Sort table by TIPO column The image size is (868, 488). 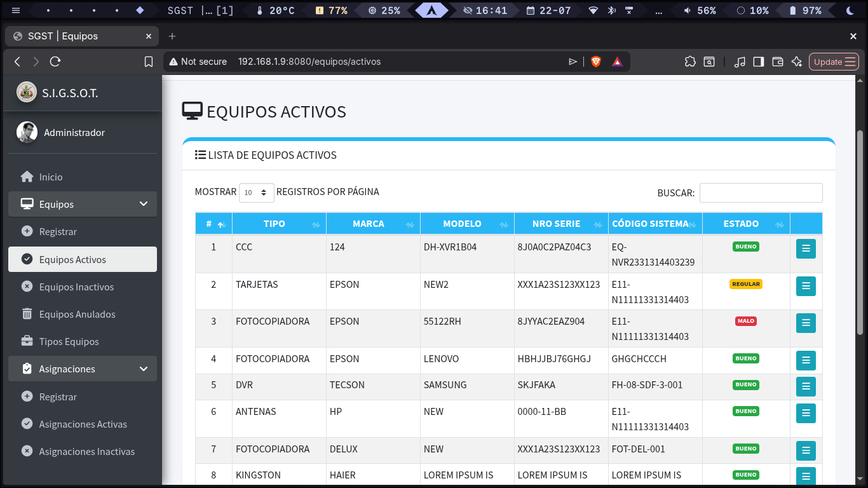(279, 224)
